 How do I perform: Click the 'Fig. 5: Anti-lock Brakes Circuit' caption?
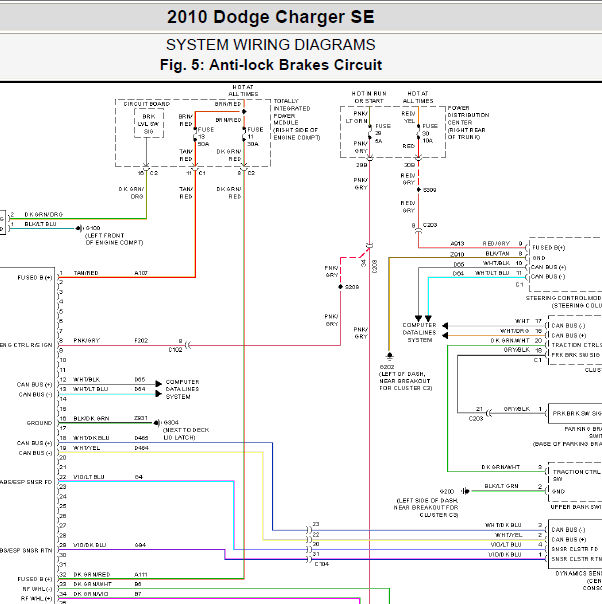pyautogui.click(x=271, y=65)
